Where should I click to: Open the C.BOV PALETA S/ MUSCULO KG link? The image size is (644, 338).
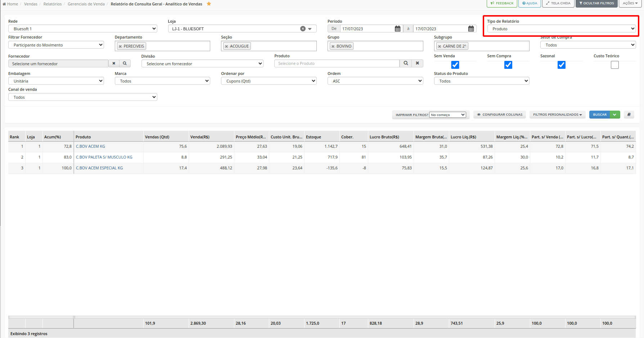tap(104, 157)
